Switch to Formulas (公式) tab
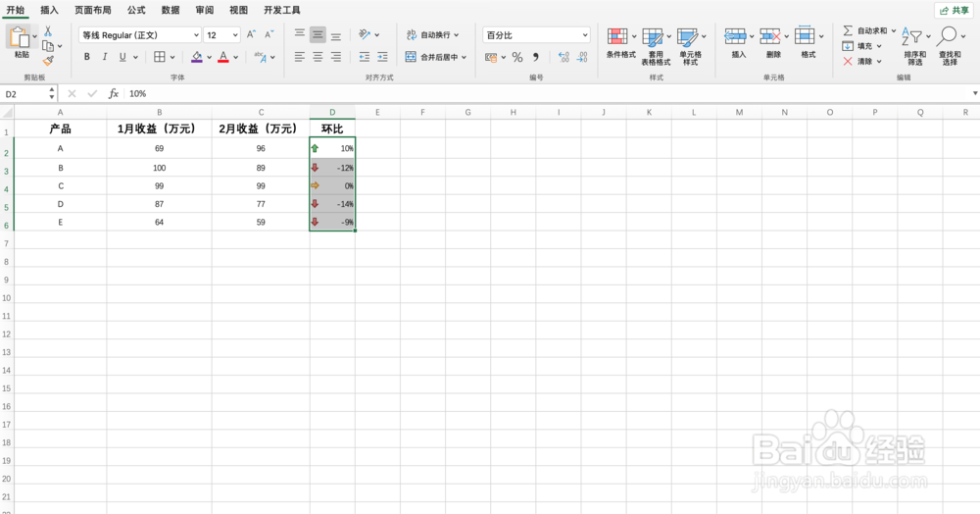This screenshot has width=980, height=514. tap(135, 10)
